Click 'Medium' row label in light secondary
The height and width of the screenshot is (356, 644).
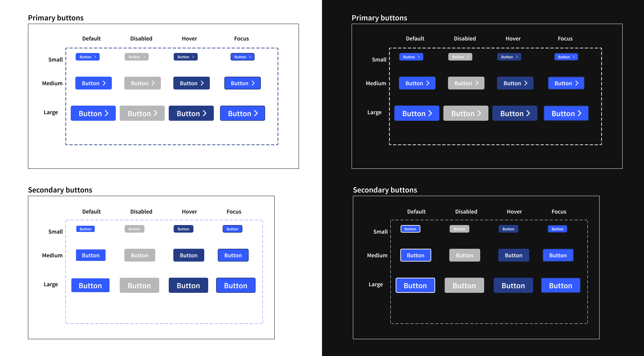click(x=52, y=255)
